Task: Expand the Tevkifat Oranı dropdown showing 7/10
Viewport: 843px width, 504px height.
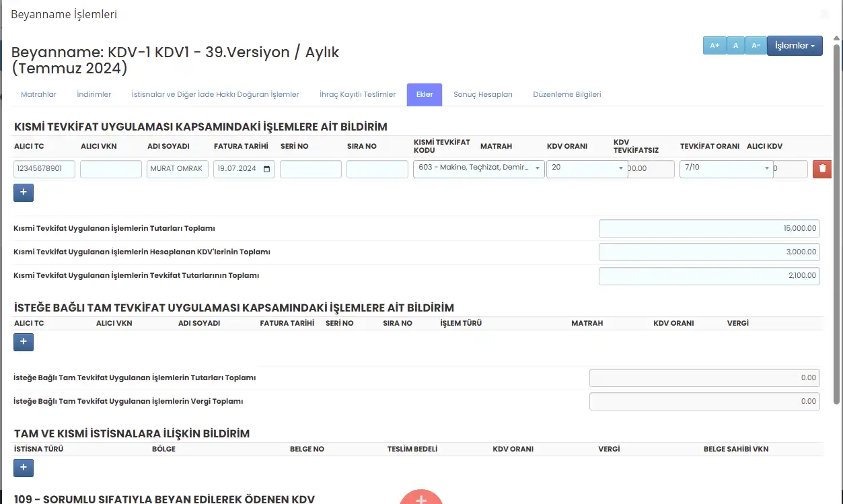Action: coord(767,168)
